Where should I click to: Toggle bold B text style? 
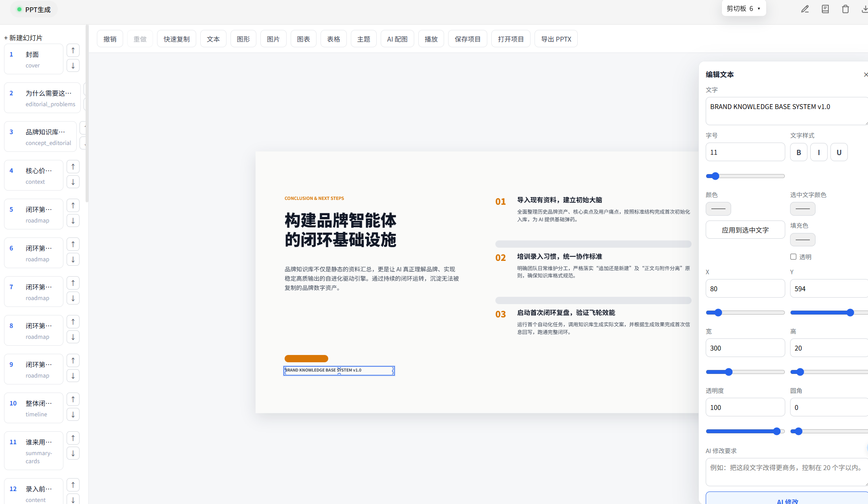pos(799,152)
